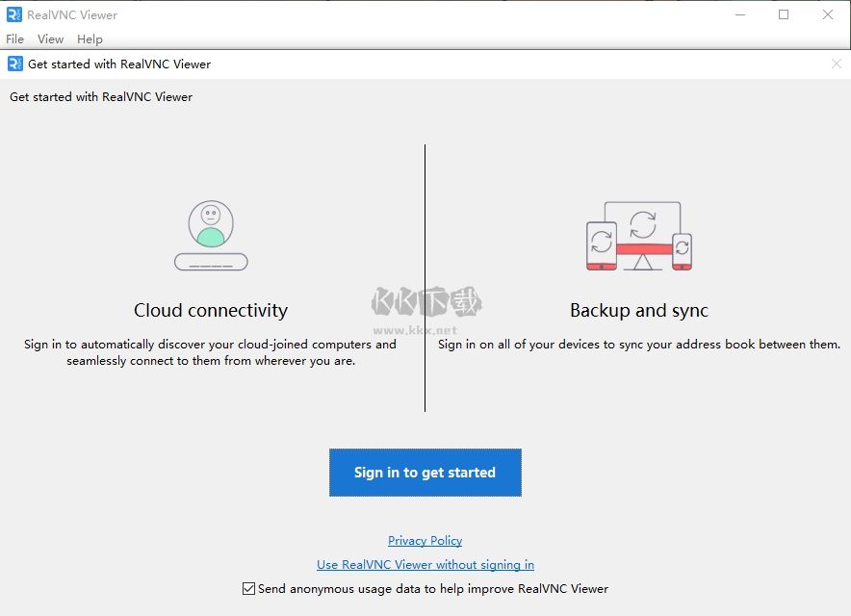Click the RealVNC logo in the title bar
Screen dimensions: 851x616
coord(13,14)
